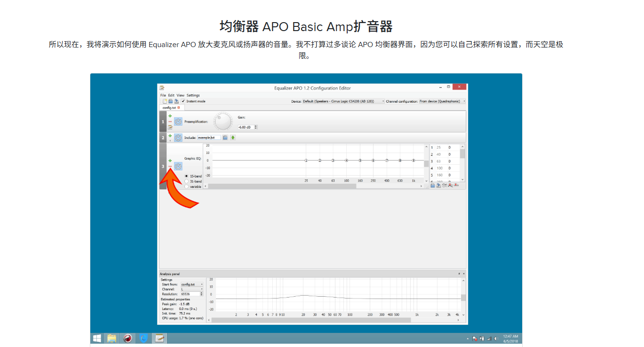Enable the Instant mode checkbox
Screen dimensions: 644x347
tap(183, 101)
